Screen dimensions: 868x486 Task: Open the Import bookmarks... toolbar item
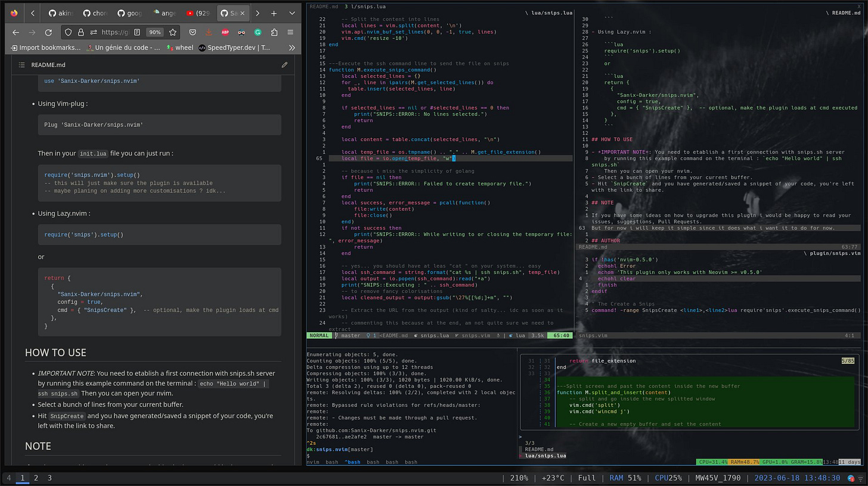pos(45,48)
